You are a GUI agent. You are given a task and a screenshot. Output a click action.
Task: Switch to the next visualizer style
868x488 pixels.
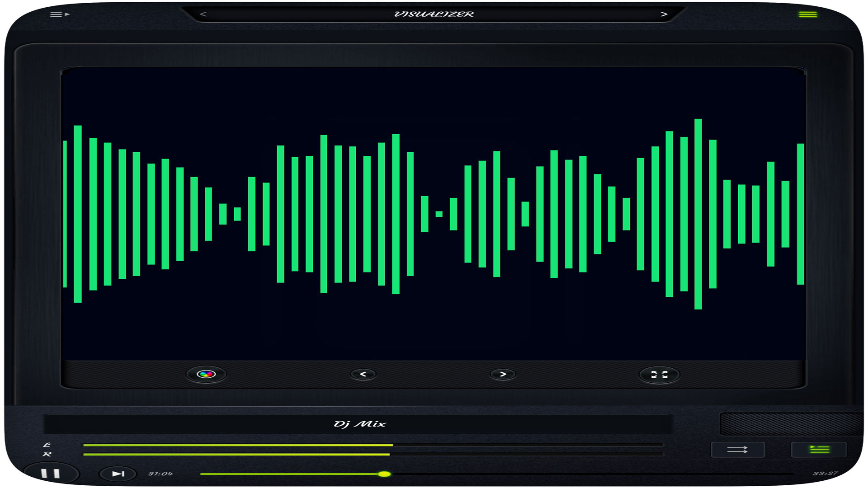(x=504, y=374)
